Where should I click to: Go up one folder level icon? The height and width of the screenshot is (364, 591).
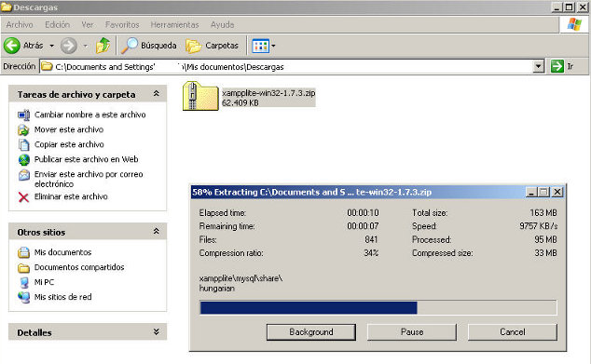tap(103, 46)
